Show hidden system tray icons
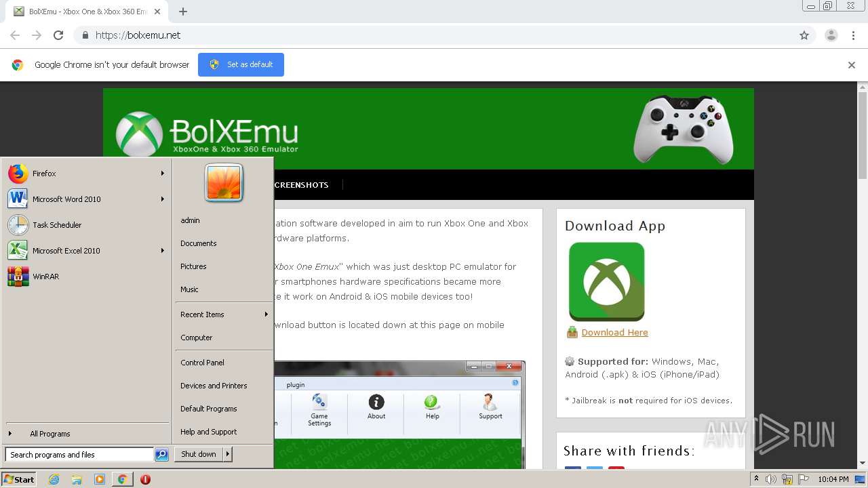The width and height of the screenshot is (868, 488). [757, 479]
